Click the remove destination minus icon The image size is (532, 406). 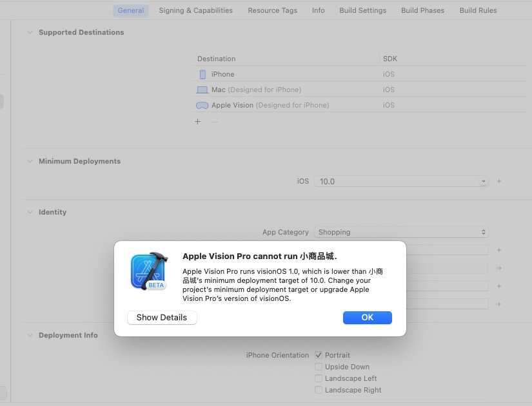pyautogui.click(x=215, y=121)
